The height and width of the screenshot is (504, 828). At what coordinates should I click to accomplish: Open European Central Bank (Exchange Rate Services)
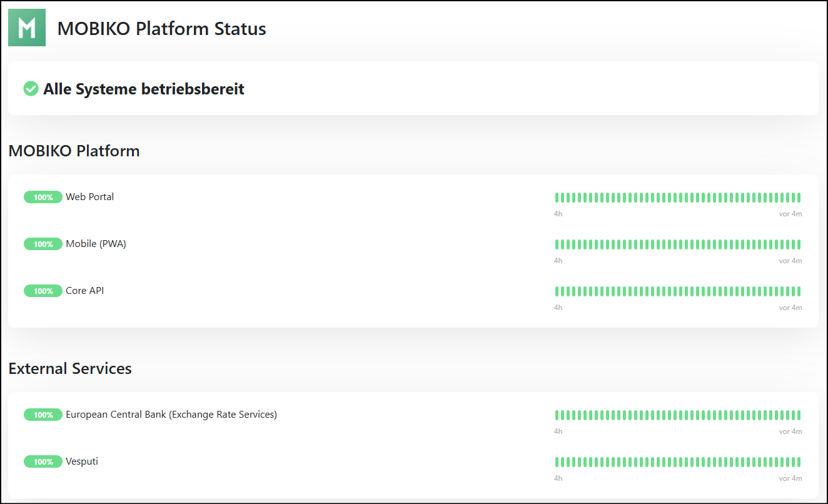tap(171, 415)
